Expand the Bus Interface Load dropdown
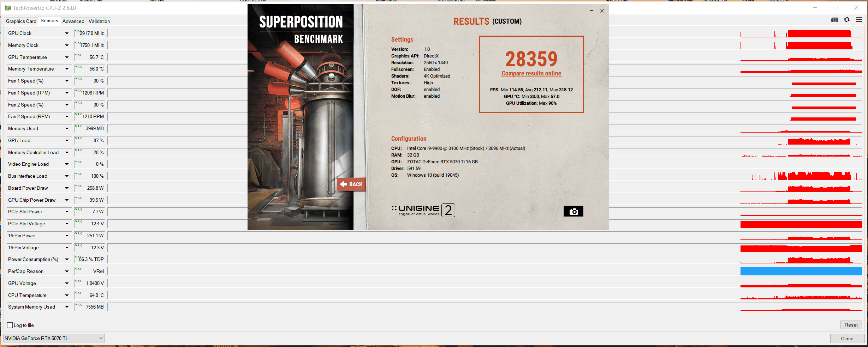 coord(67,176)
